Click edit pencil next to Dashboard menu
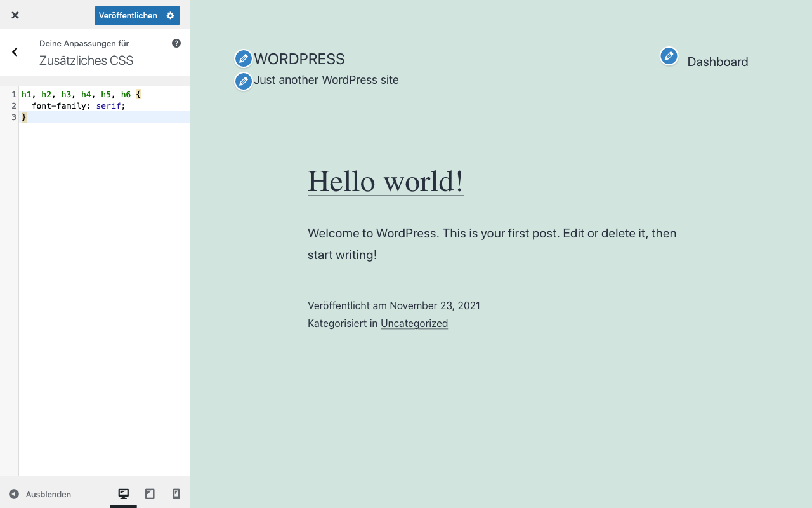Screen dimensions: 812x508 click(x=669, y=56)
